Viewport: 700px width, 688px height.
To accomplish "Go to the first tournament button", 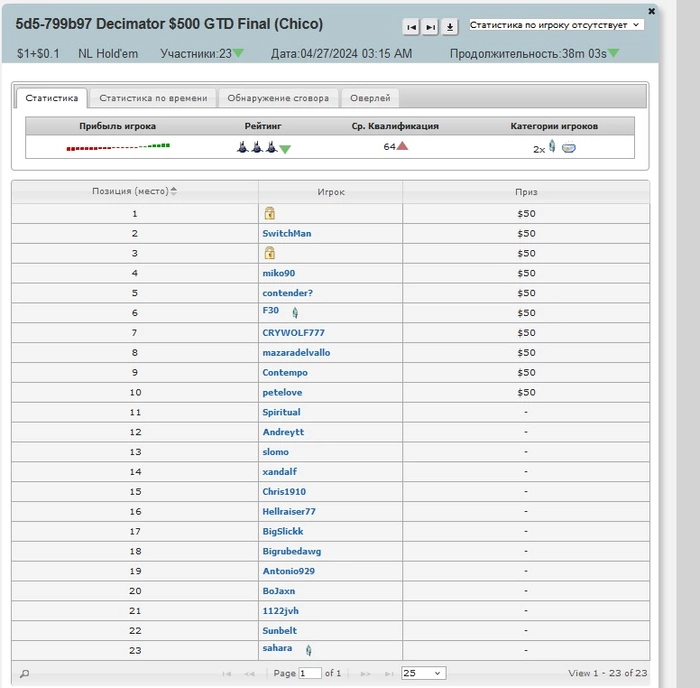I will pyautogui.click(x=411, y=27).
